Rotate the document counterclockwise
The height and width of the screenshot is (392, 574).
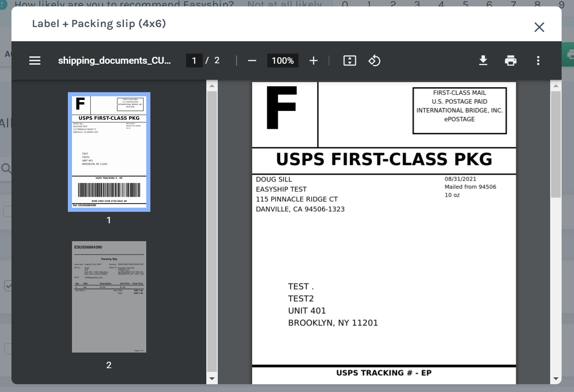click(375, 61)
